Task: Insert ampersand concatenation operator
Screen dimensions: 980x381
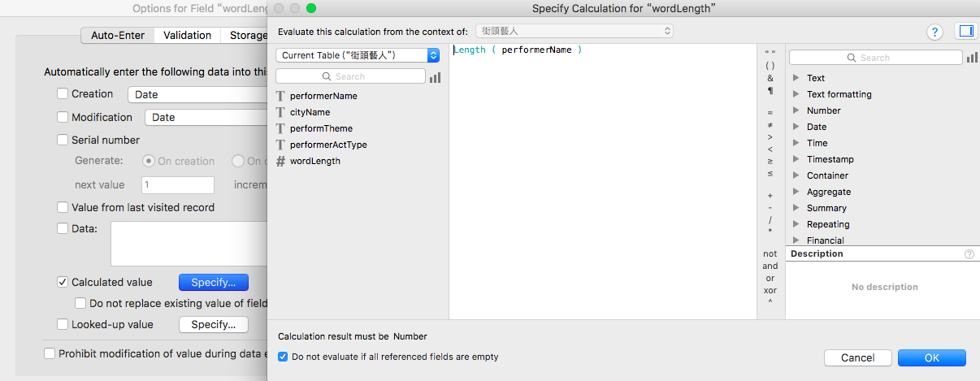Action: (770, 78)
